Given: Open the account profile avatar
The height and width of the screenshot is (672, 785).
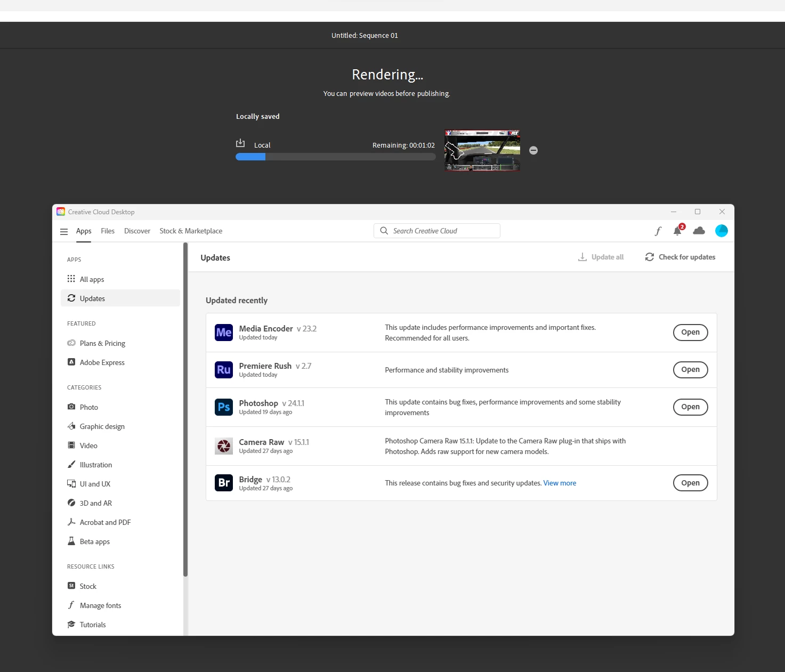Looking at the screenshot, I should click(x=722, y=230).
